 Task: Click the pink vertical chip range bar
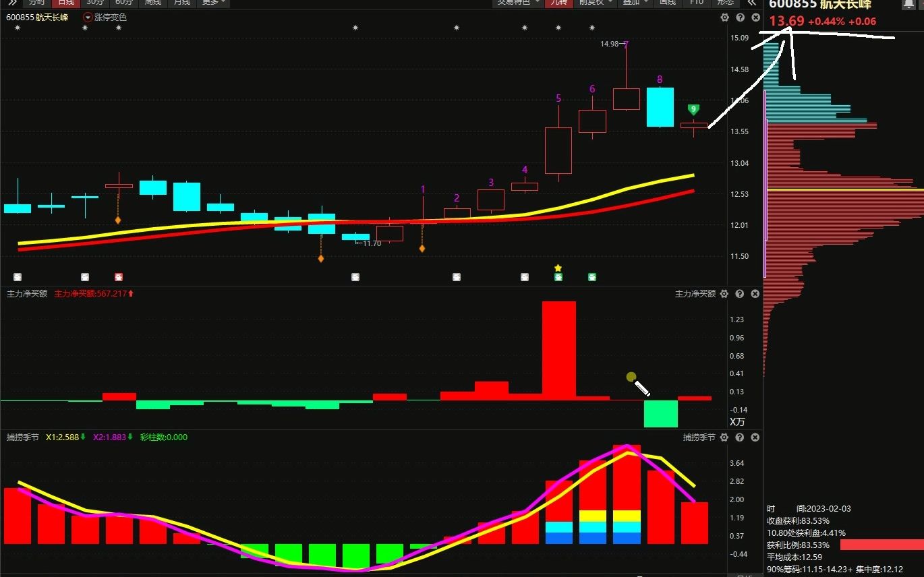[765, 184]
